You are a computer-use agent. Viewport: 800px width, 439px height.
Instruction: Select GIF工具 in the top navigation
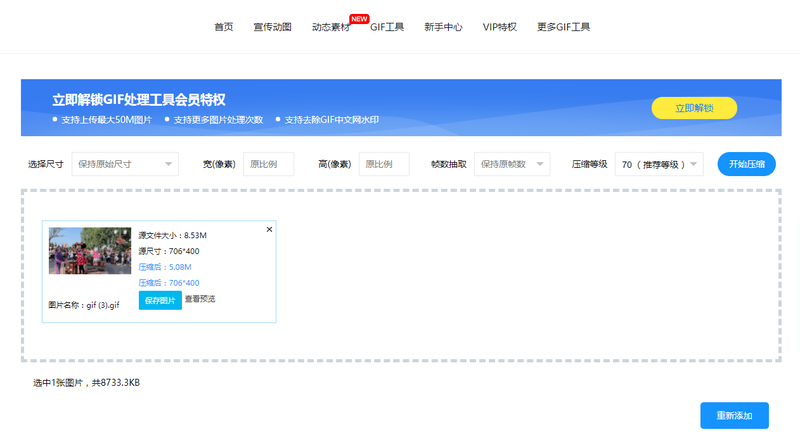(x=387, y=27)
